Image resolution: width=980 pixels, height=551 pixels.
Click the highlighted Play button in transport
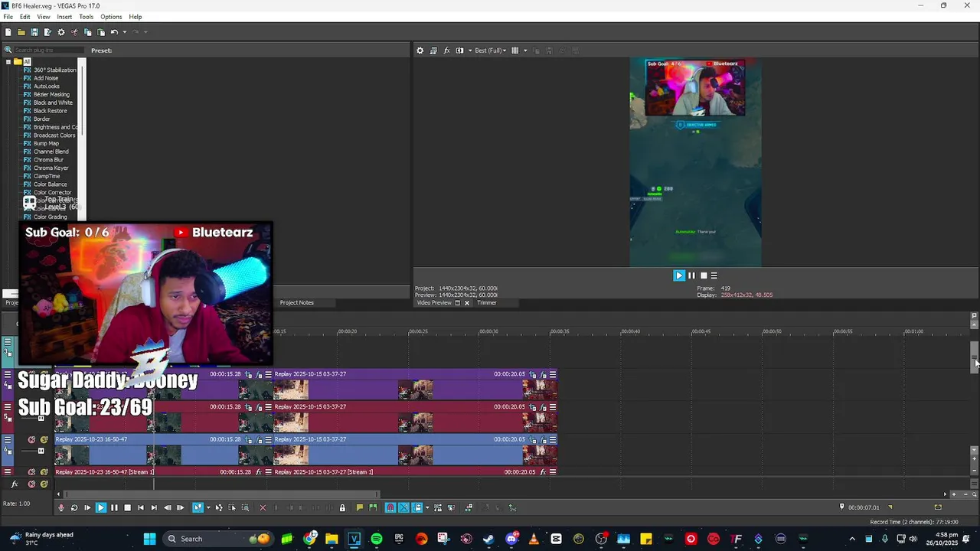pyautogui.click(x=101, y=507)
